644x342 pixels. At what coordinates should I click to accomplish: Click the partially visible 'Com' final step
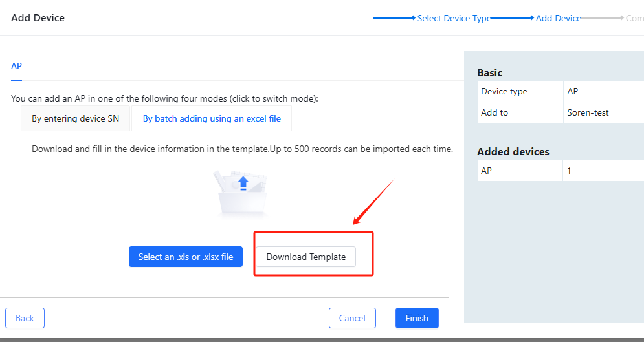point(634,18)
